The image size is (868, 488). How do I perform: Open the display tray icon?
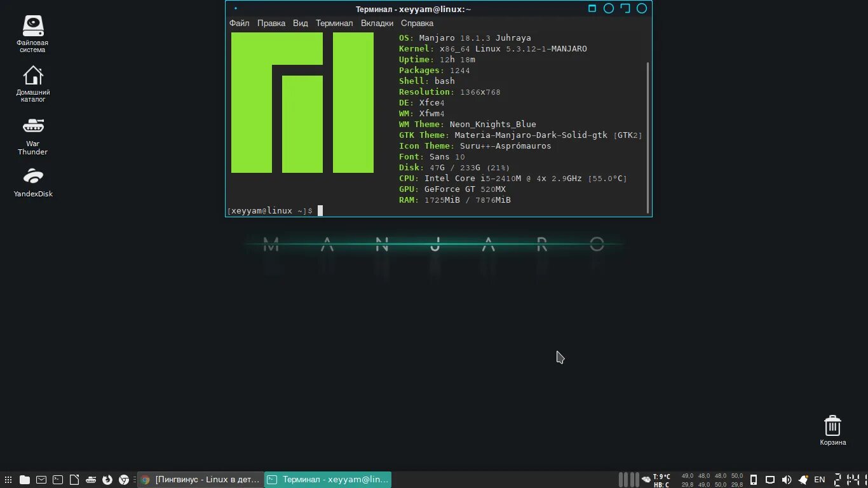point(770,480)
